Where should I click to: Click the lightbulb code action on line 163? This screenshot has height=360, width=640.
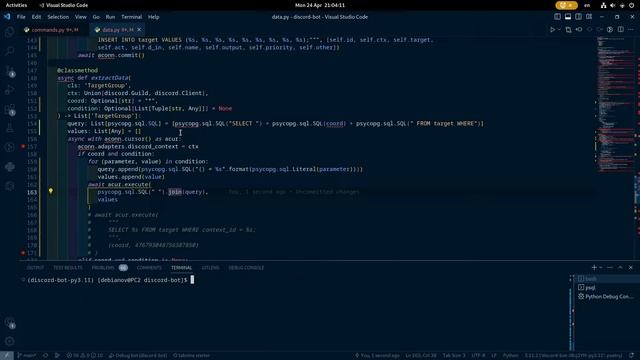51,191
